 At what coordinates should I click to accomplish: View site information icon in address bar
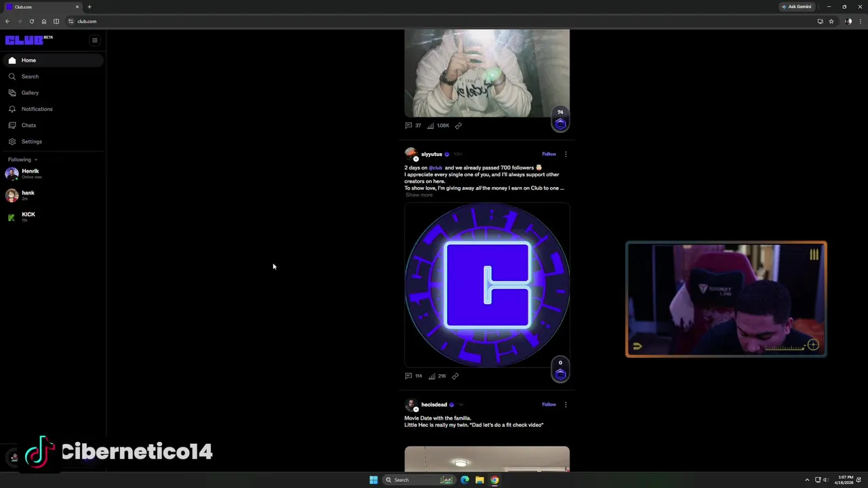[x=71, y=21]
